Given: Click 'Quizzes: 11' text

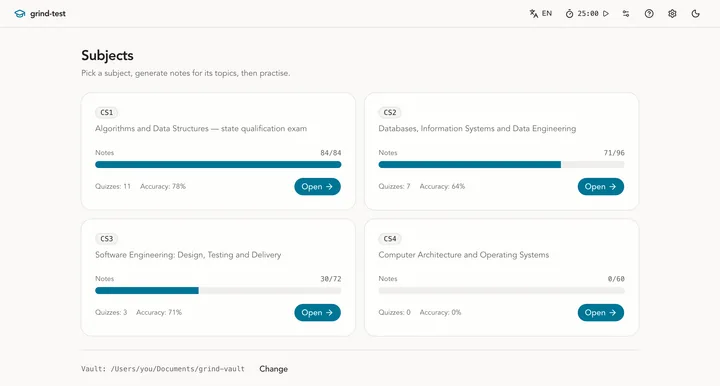Looking at the screenshot, I should 113,186.
